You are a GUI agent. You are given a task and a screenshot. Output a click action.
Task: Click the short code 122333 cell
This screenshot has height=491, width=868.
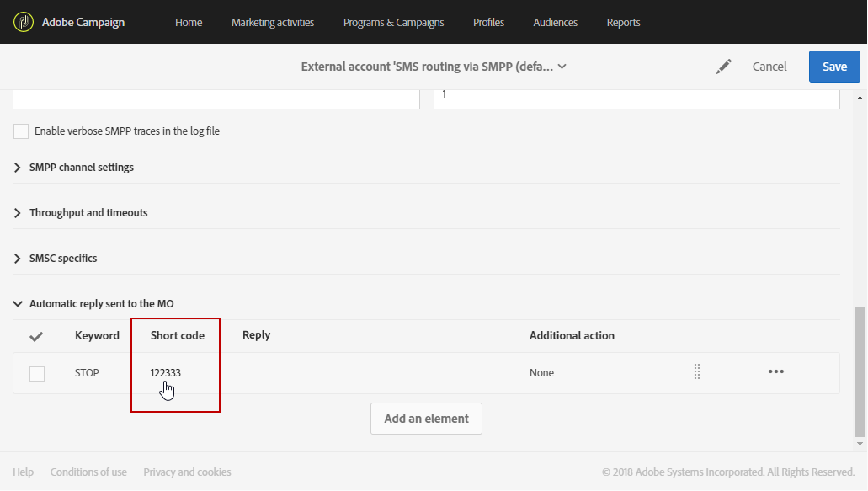pyautogui.click(x=166, y=372)
